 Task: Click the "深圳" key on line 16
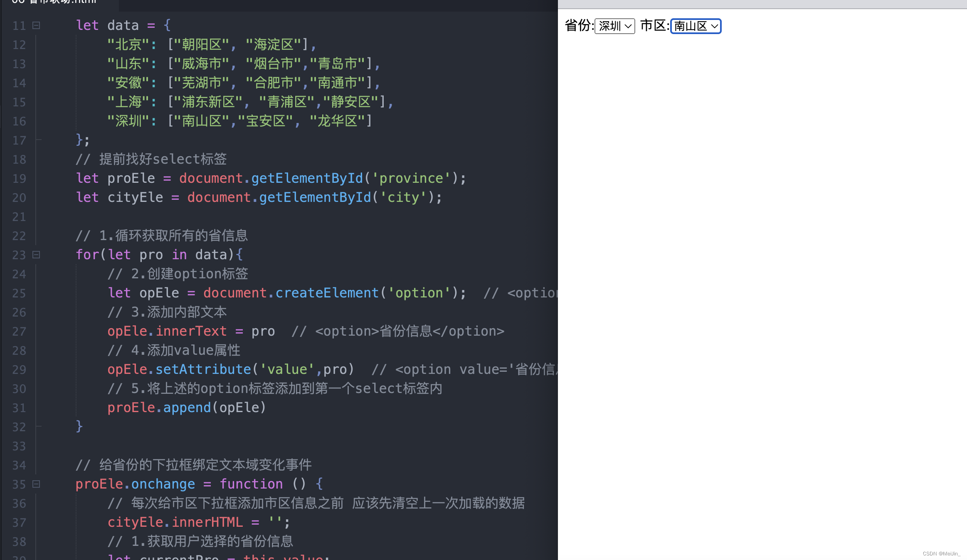point(128,121)
